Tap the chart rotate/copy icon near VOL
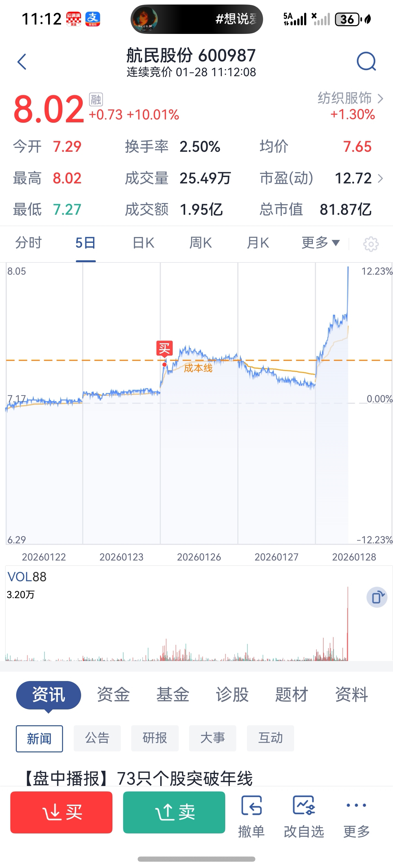The image size is (393, 868). (377, 597)
